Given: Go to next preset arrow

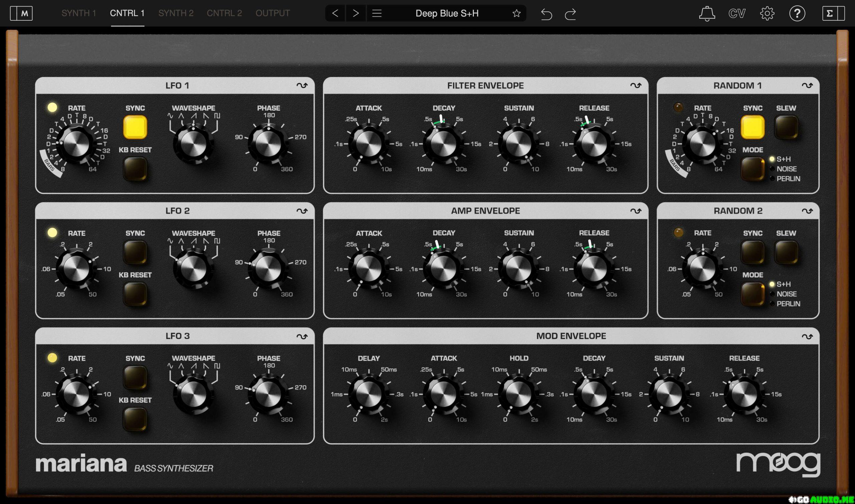Looking at the screenshot, I should [x=355, y=13].
